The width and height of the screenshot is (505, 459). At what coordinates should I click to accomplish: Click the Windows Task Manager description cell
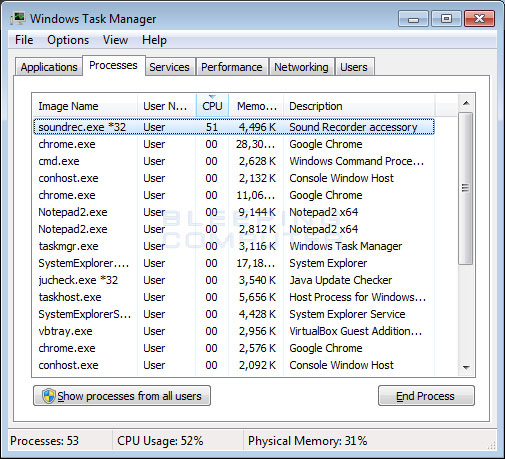click(346, 246)
